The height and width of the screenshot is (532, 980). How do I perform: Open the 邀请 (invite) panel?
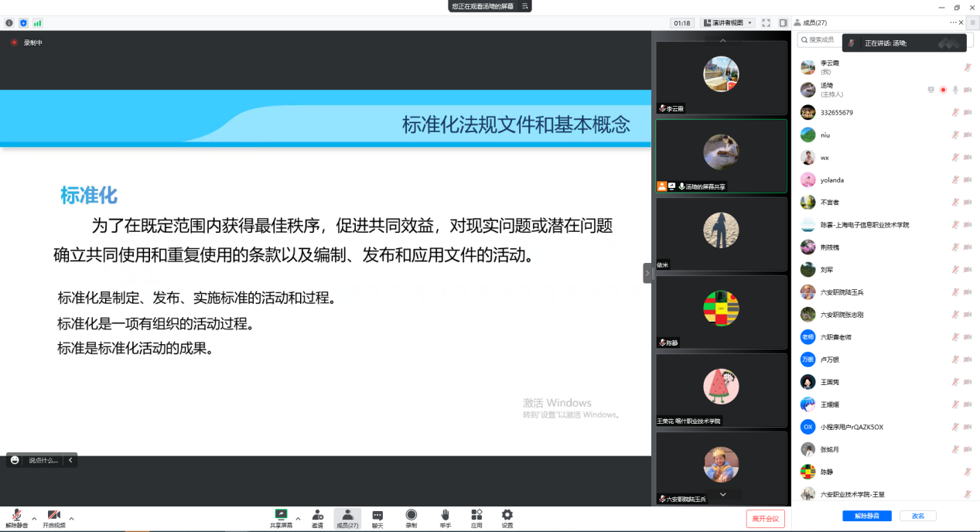click(317, 517)
